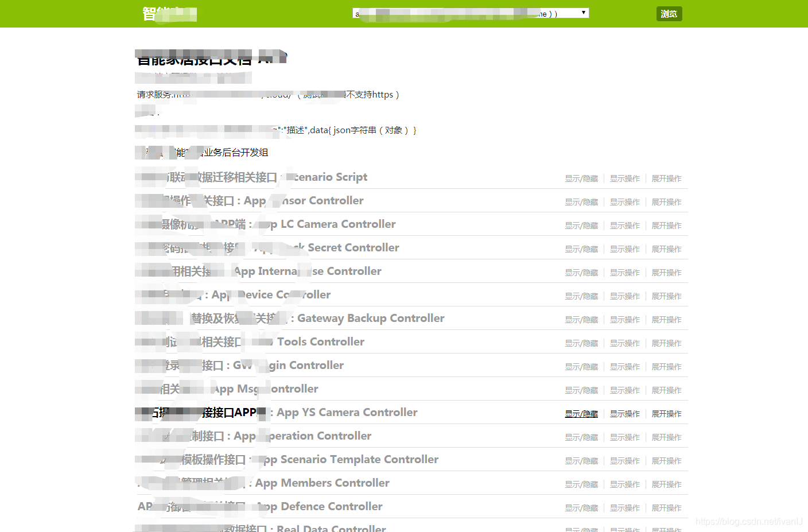The image size is (808, 532).
Task: Expand operations for App Defence Controller
Action: coord(666,507)
